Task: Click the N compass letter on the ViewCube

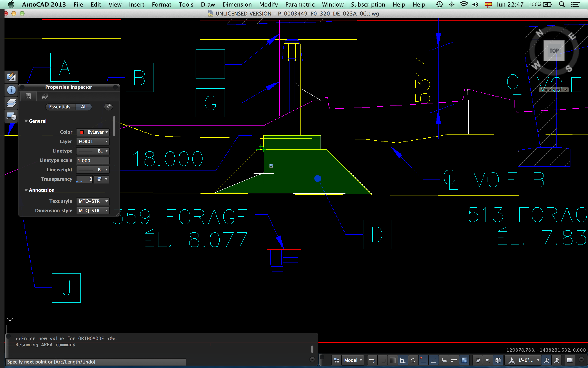Action: [540, 33]
